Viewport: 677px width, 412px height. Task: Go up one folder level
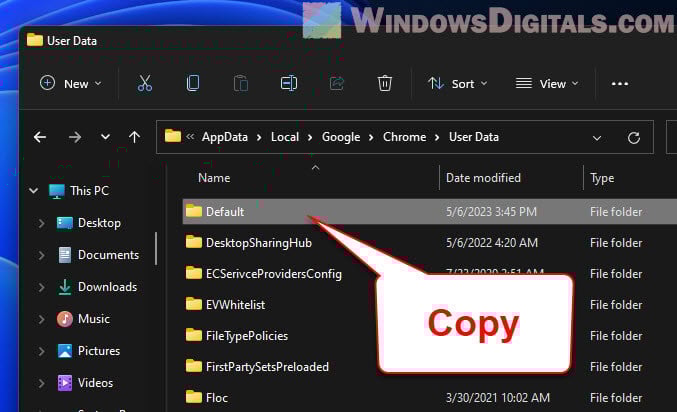(x=134, y=137)
